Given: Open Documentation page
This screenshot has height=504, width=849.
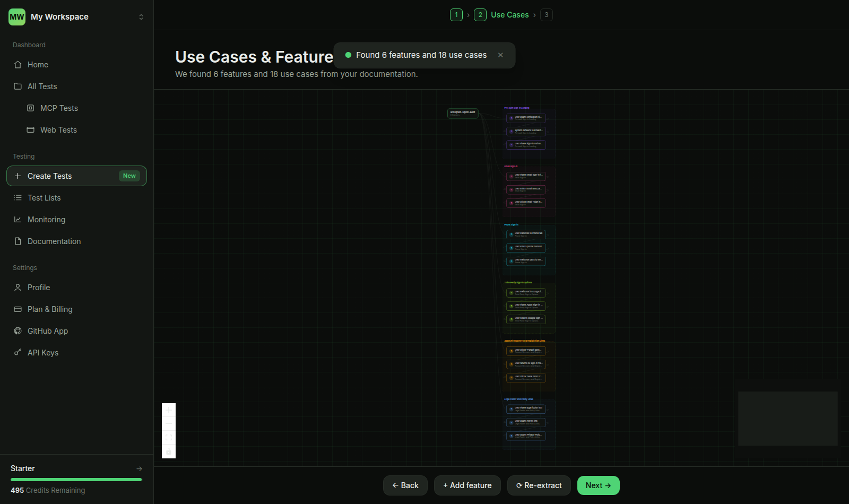Looking at the screenshot, I should click(x=76, y=241).
